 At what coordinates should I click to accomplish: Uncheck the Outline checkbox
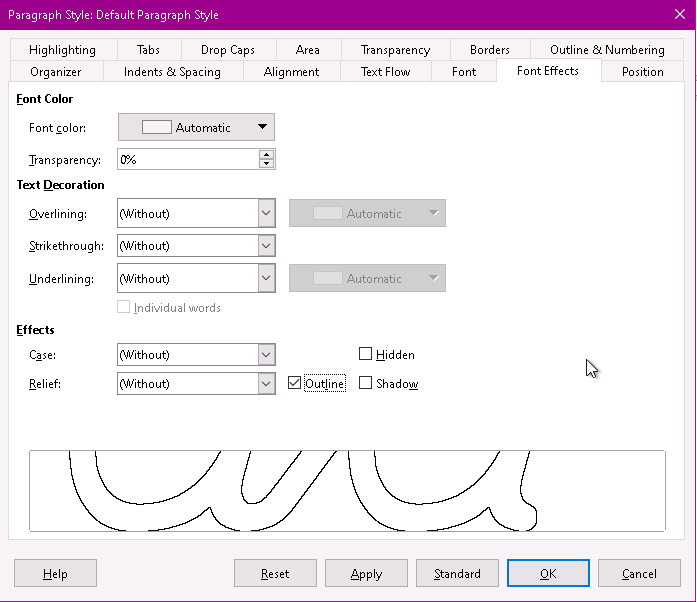click(x=295, y=383)
